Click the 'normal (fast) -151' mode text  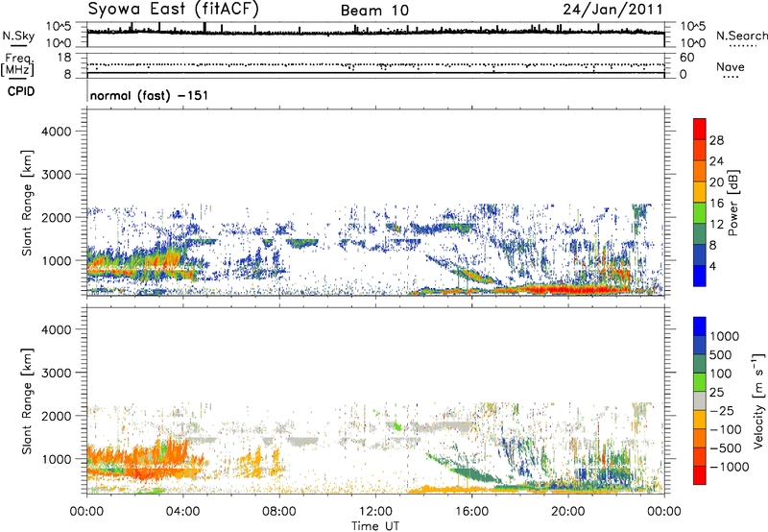coord(149,95)
